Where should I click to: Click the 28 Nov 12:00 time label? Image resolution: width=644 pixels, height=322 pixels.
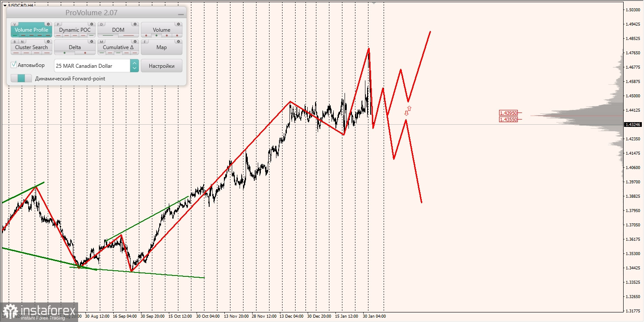point(263,316)
